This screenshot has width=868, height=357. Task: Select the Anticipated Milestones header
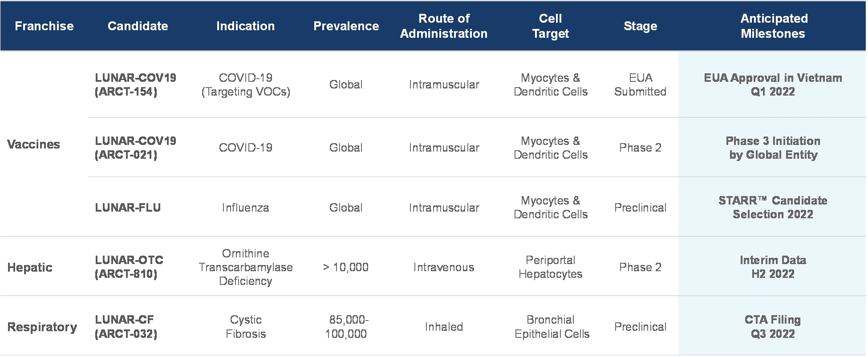point(773,26)
